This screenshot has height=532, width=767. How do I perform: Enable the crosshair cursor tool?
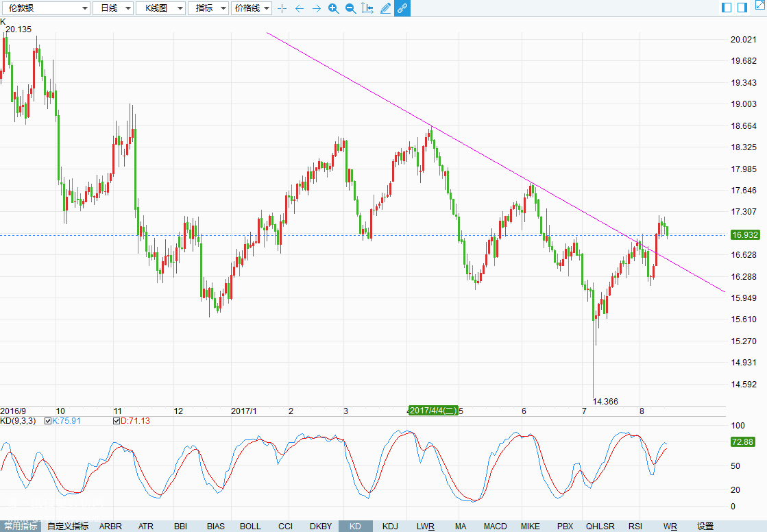[x=282, y=8]
